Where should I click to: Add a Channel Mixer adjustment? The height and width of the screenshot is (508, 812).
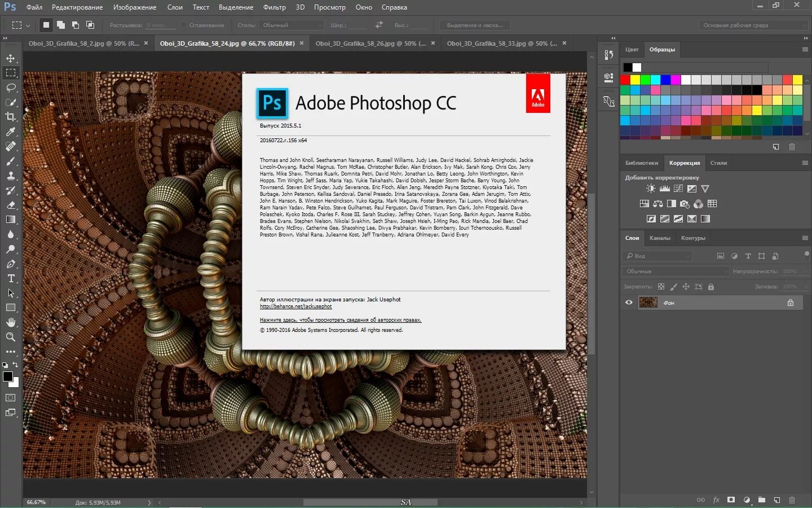point(698,204)
